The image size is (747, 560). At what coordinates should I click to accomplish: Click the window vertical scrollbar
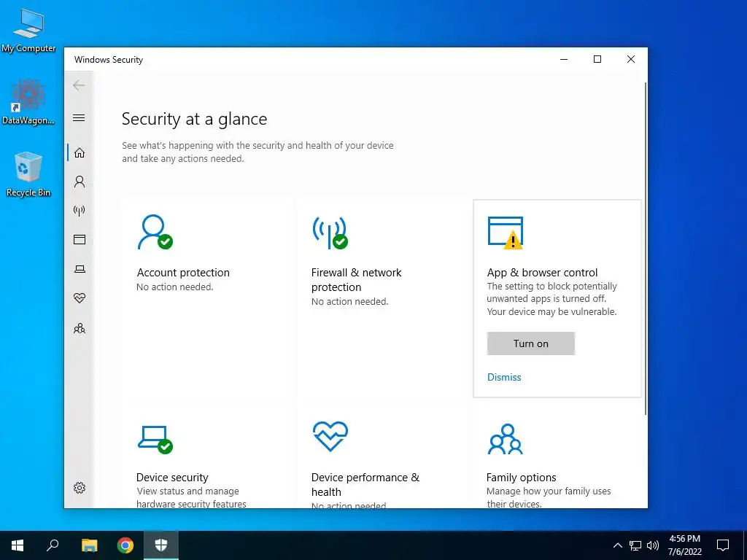[x=645, y=248]
